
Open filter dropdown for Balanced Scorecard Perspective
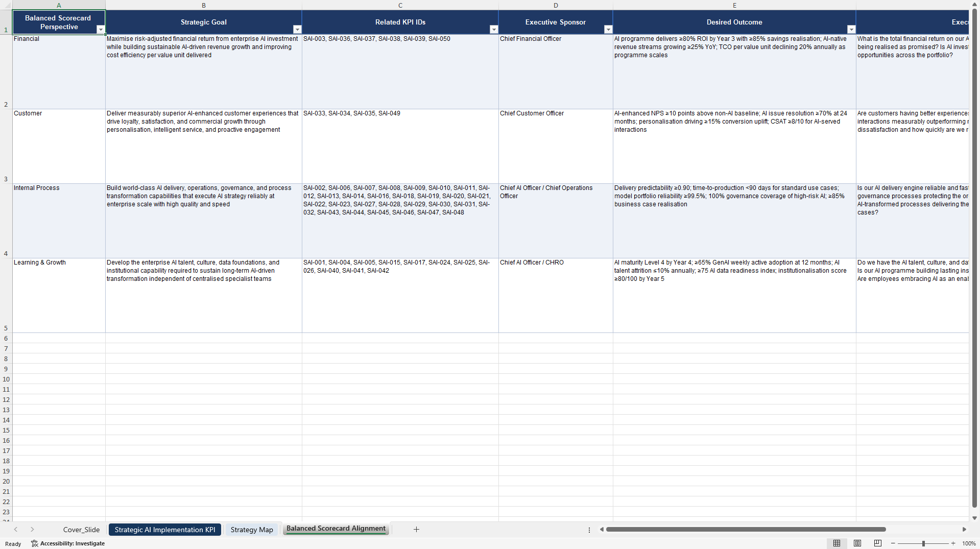point(101,30)
